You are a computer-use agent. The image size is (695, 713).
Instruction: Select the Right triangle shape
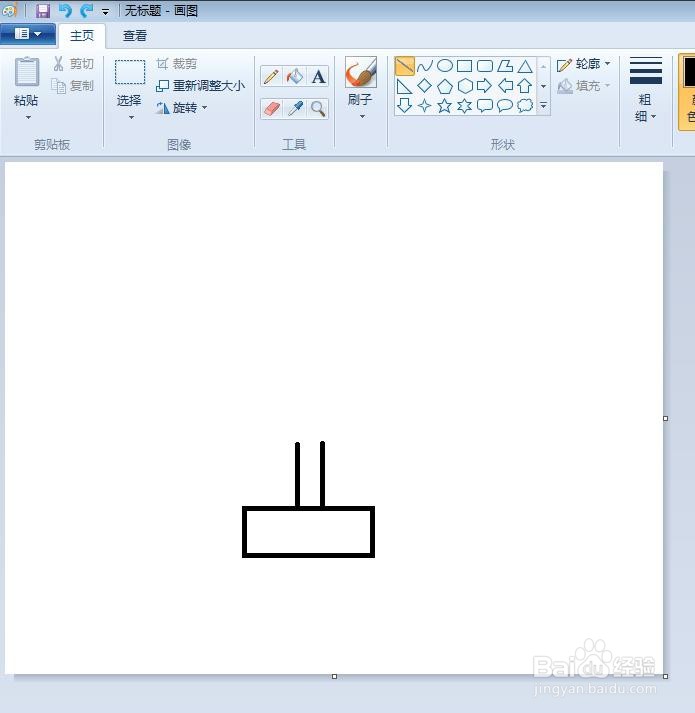point(404,86)
